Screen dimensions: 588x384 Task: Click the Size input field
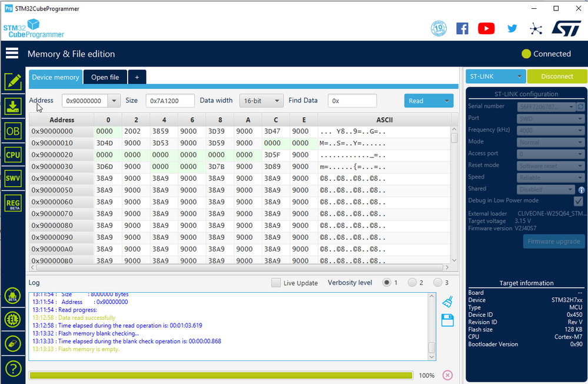pyautogui.click(x=170, y=101)
